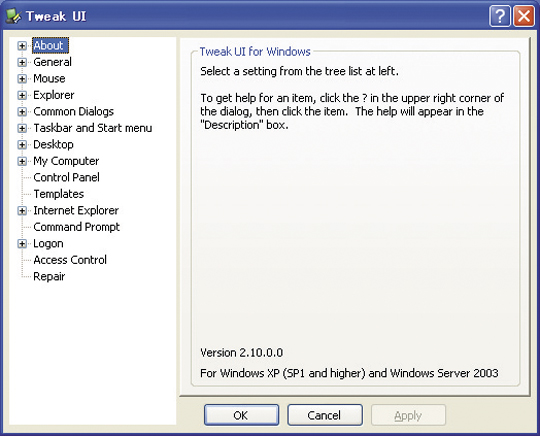Click the 'Tweak UI for Windows' group label
The image size is (540, 436).
pos(255,52)
